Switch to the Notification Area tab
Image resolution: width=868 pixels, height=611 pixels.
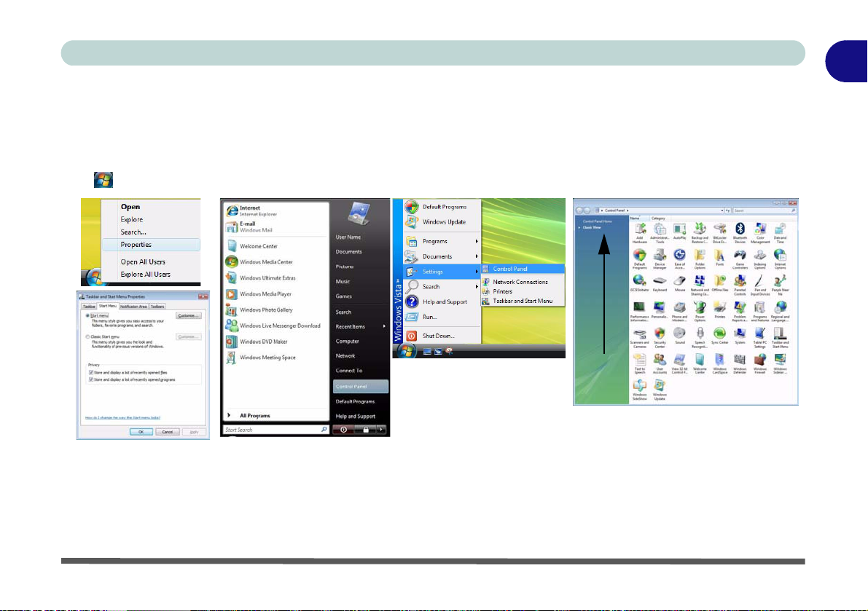pos(133,307)
